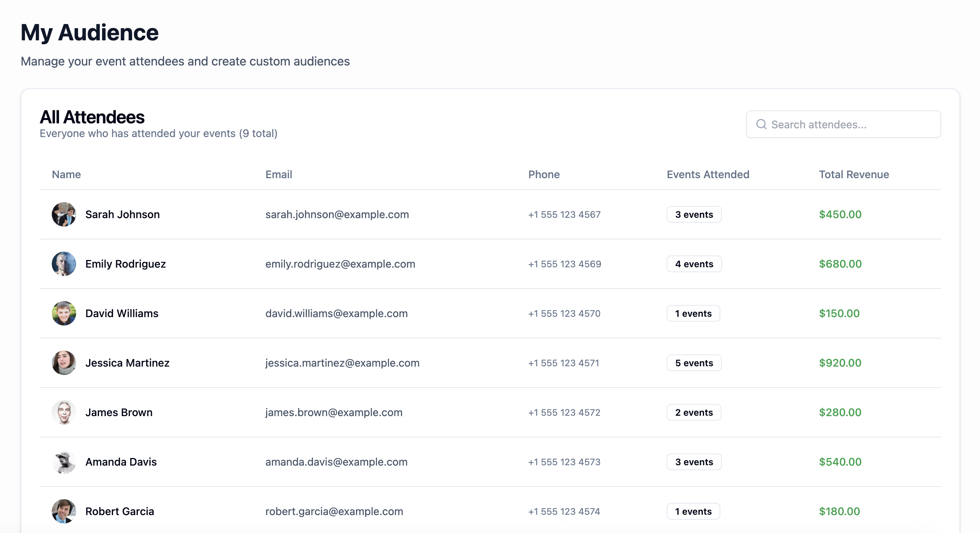
Task: Click David Williams' avatar photo
Action: [64, 313]
